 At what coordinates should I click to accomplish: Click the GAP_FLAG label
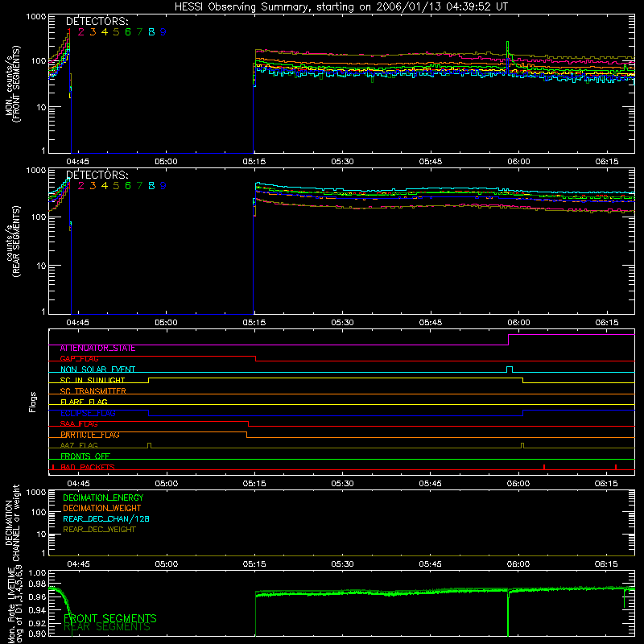(x=79, y=359)
